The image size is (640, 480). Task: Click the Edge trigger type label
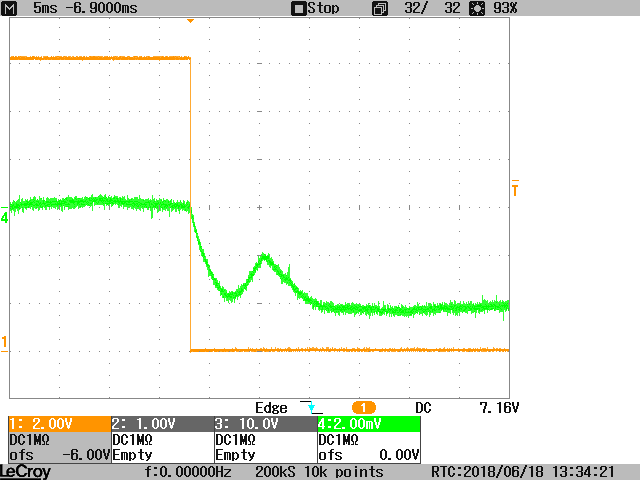click(271, 408)
